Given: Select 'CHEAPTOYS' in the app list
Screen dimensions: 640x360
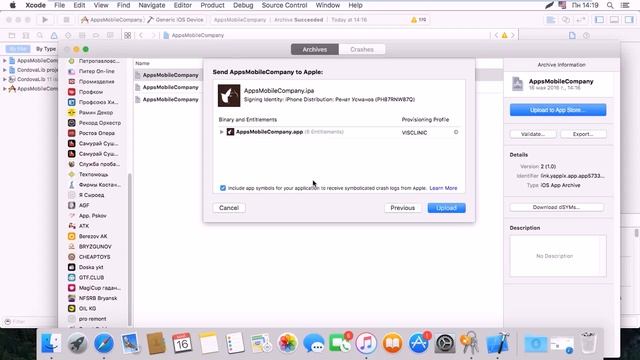Looking at the screenshot, I should click(x=95, y=257).
